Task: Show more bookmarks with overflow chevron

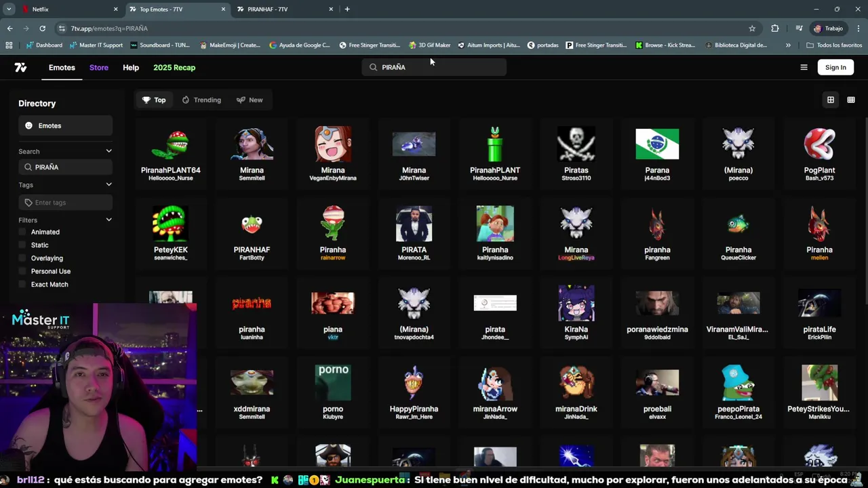Action: (788, 45)
